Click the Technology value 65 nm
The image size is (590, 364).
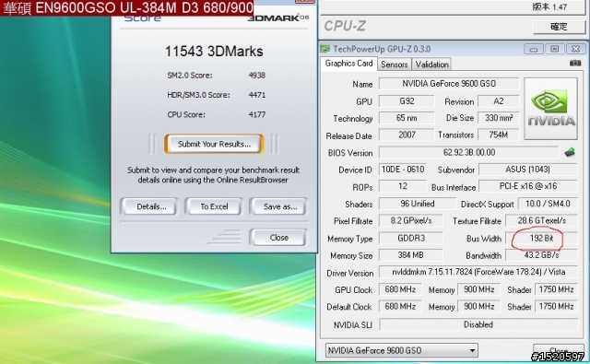tap(407, 118)
